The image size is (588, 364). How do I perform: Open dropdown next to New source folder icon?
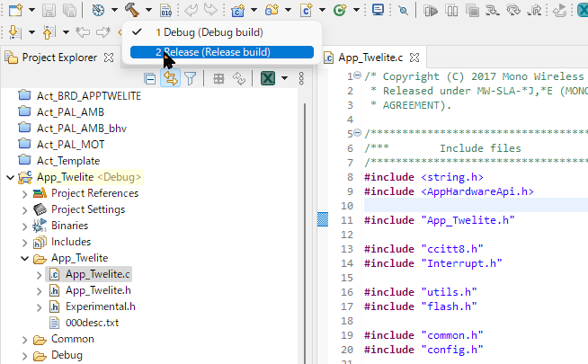(288, 10)
